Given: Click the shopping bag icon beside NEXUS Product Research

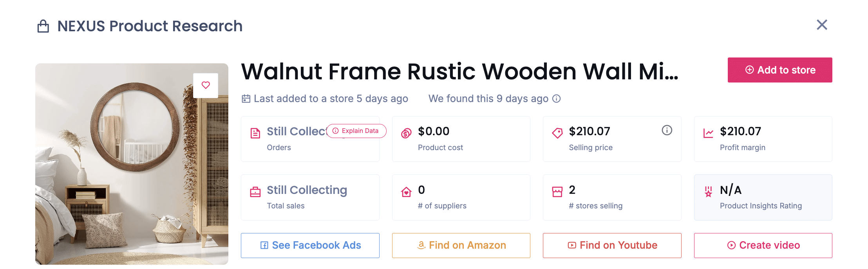Looking at the screenshot, I should click(x=44, y=26).
